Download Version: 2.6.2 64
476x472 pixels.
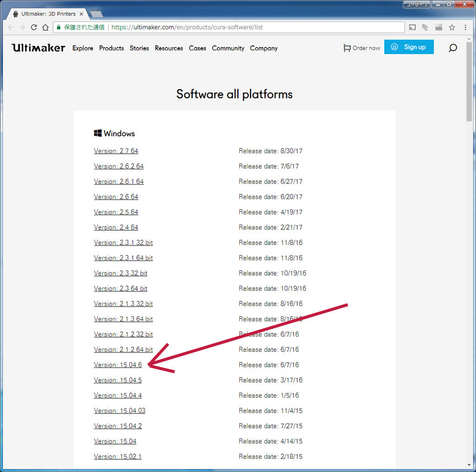coord(118,166)
